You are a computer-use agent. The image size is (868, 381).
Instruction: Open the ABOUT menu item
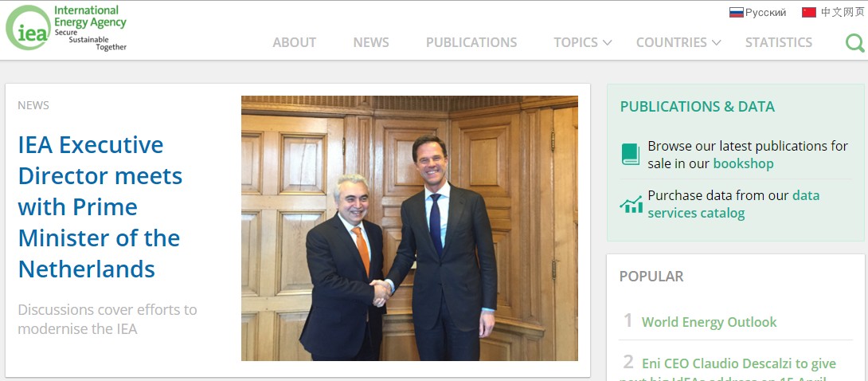coord(295,42)
